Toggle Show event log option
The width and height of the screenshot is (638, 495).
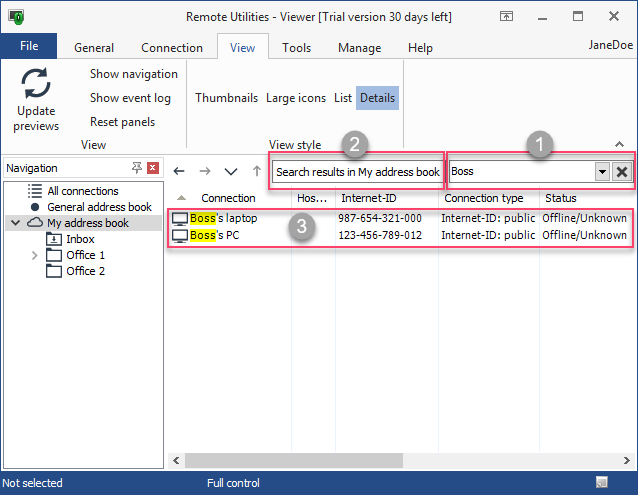[x=130, y=98]
